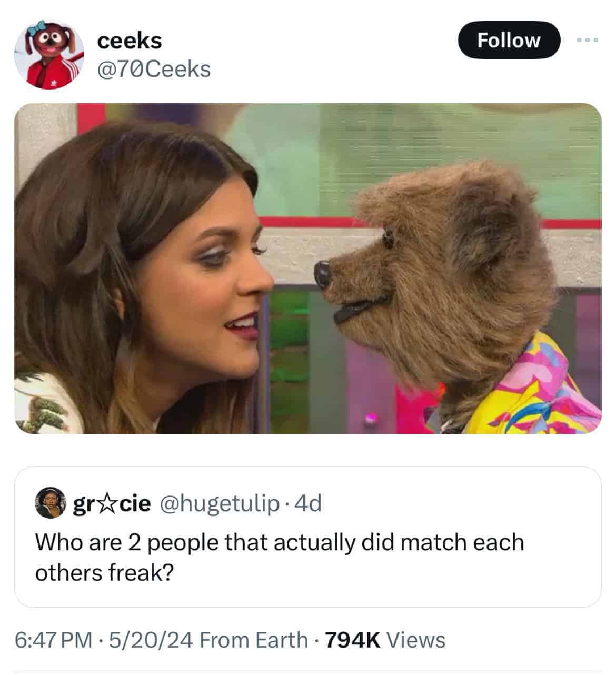This screenshot has height=675, width=616.
Task: Tap the word Views in the footer
Action: (416, 640)
